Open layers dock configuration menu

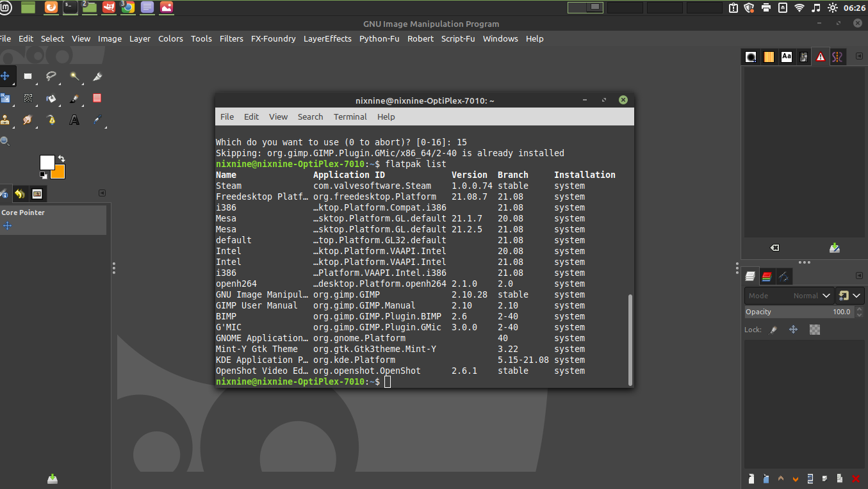point(859,276)
